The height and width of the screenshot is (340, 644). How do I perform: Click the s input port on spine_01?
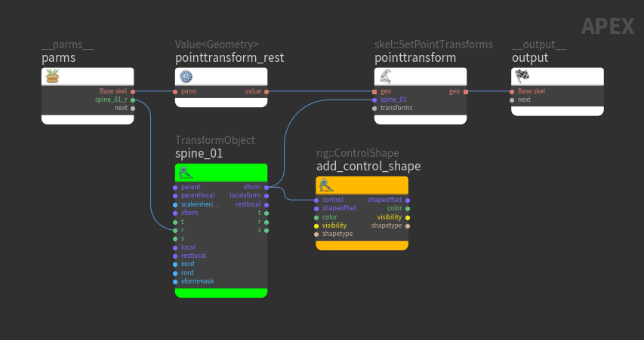[175, 239]
